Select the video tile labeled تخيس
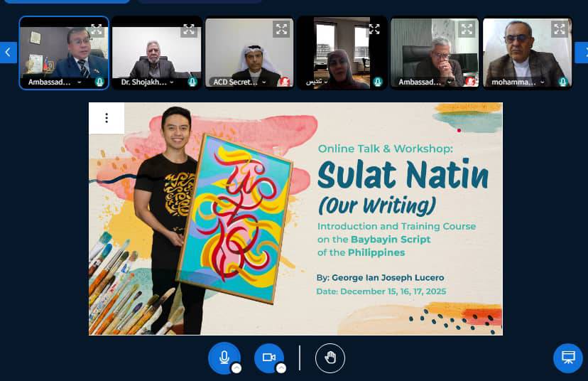 [x=342, y=51]
